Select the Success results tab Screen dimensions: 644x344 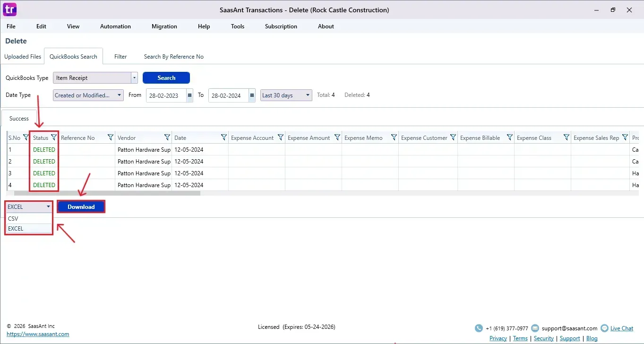tap(19, 119)
